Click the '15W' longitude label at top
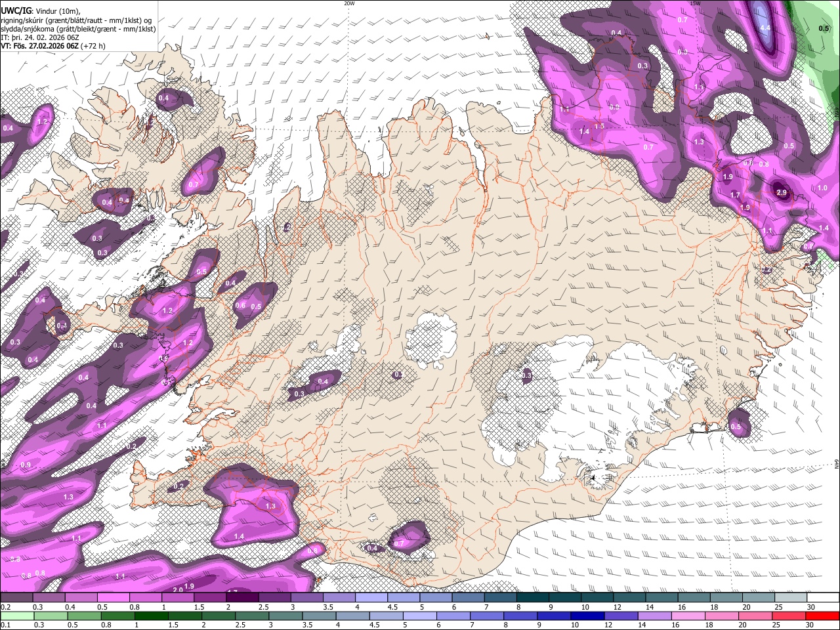Viewport: 840px width, 630px height. click(x=695, y=3)
